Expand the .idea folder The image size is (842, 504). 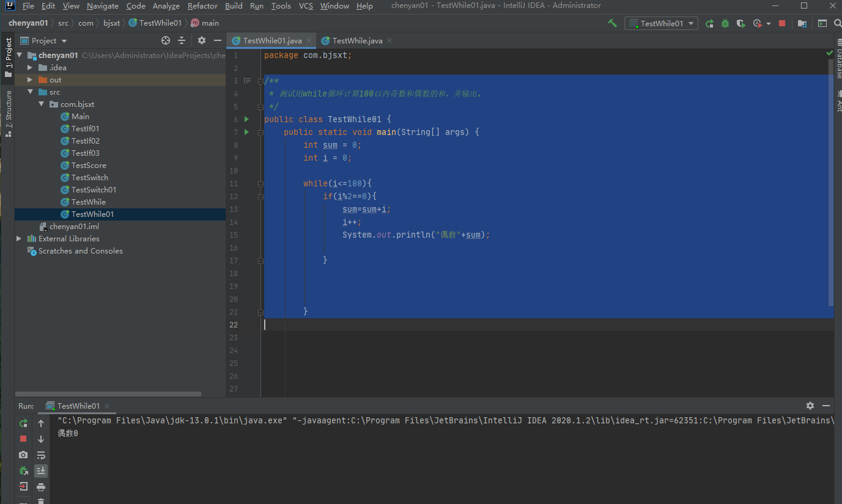[x=30, y=67]
